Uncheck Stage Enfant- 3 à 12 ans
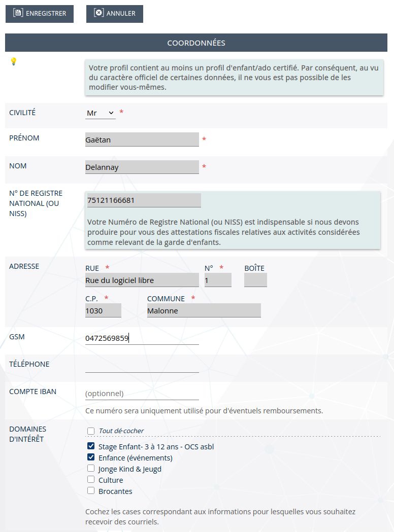Image resolution: width=394 pixels, height=532 pixels. tap(91, 446)
